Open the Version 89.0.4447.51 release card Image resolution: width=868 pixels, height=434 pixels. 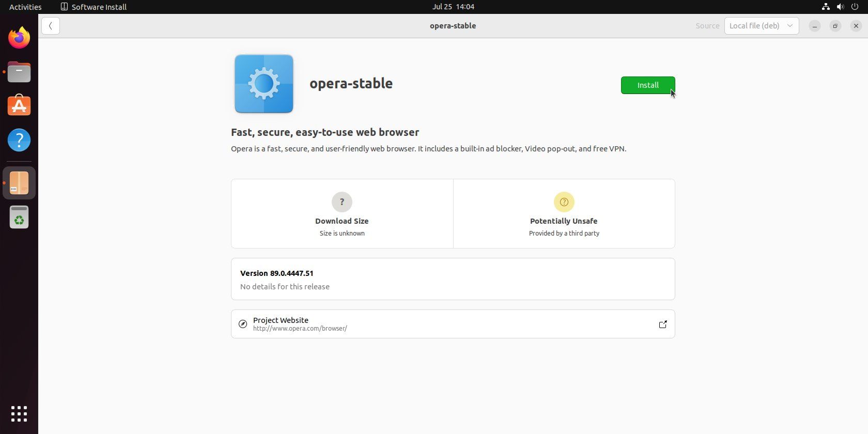coord(453,279)
